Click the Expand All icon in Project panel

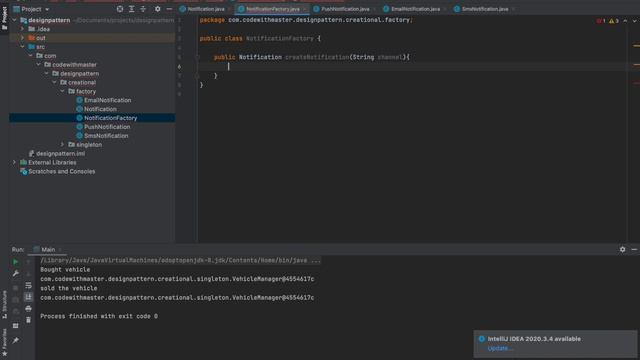[x=131, y=9]
